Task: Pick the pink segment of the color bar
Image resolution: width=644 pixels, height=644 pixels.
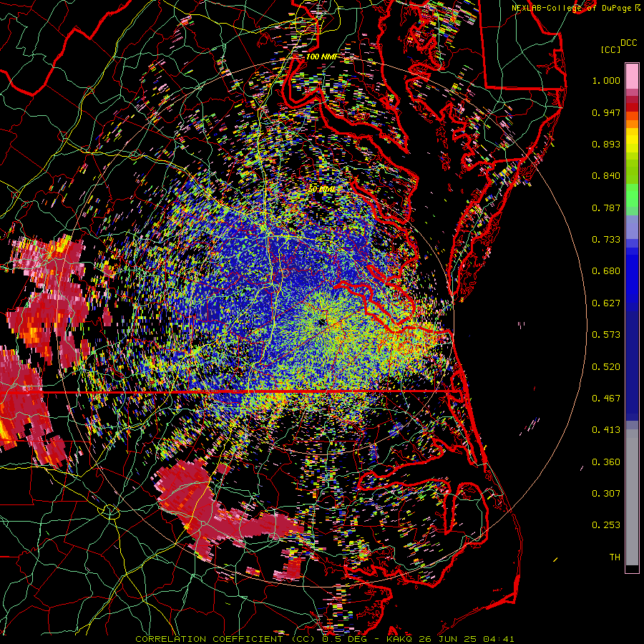Action: pos(632,77)
